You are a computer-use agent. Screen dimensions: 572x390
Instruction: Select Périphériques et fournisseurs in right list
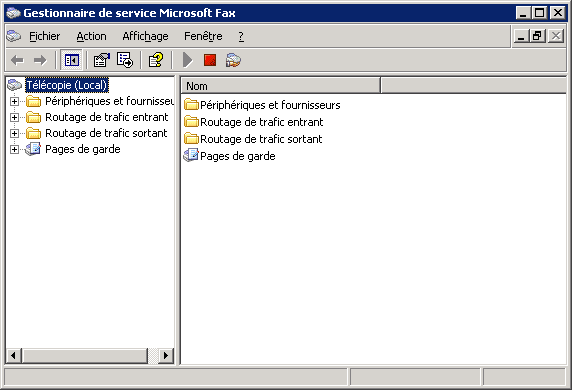coord(270,105)
